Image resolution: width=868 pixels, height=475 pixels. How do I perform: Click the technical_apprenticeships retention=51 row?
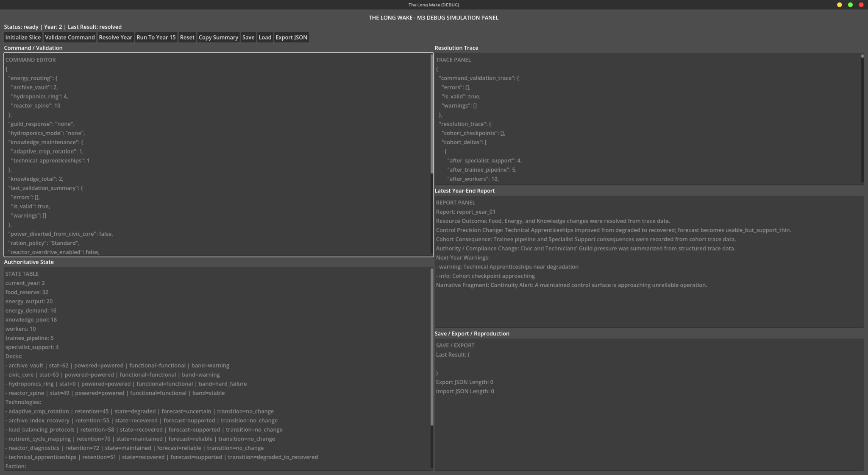[161, 457]
